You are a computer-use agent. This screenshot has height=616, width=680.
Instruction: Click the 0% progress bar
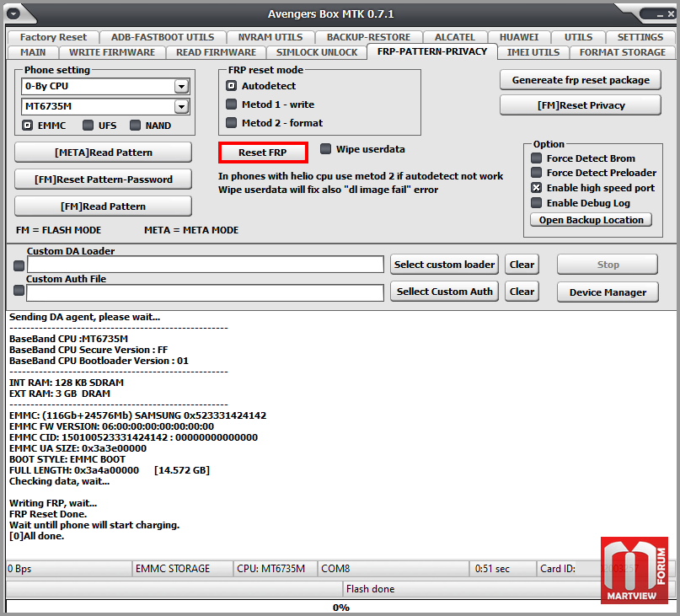pos(341,608)
